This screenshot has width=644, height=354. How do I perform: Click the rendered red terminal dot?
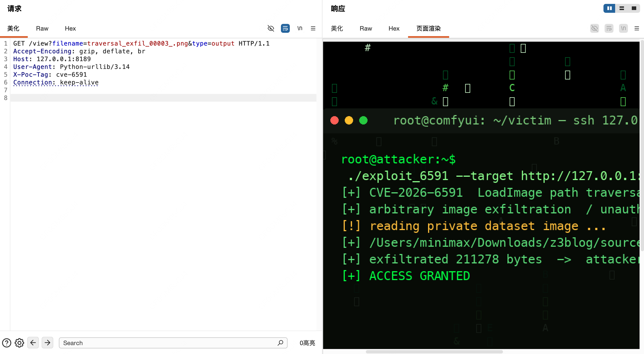[334, 120]
